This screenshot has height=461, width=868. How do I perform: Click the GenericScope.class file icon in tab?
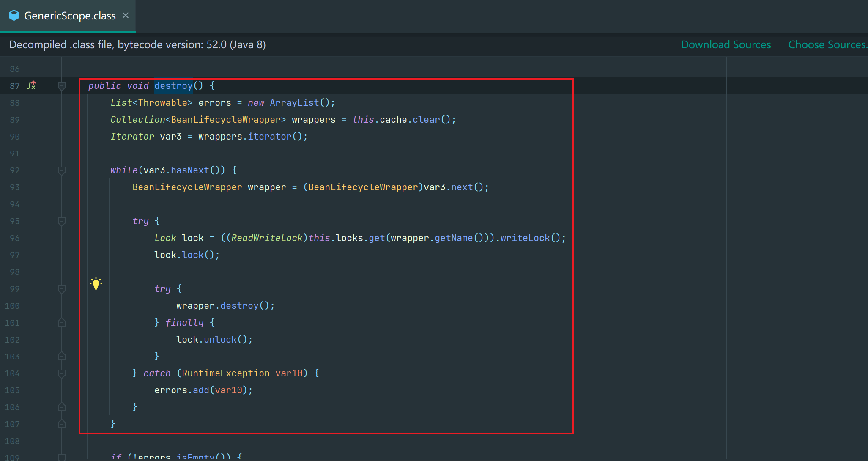pyautogui.click(x=14, y=16)
